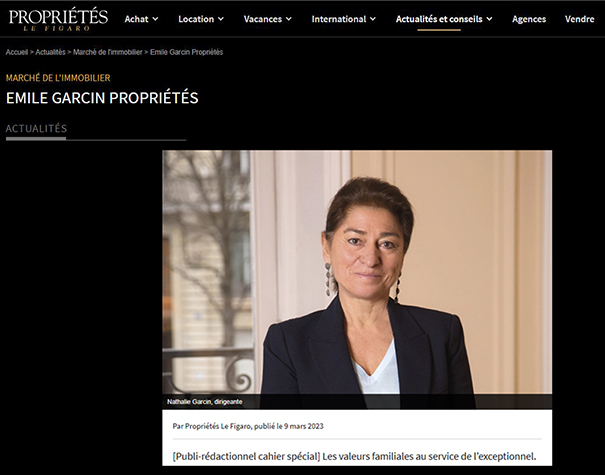
Task: Expand the International dropdown chevron
Action: tap(373, 19)
